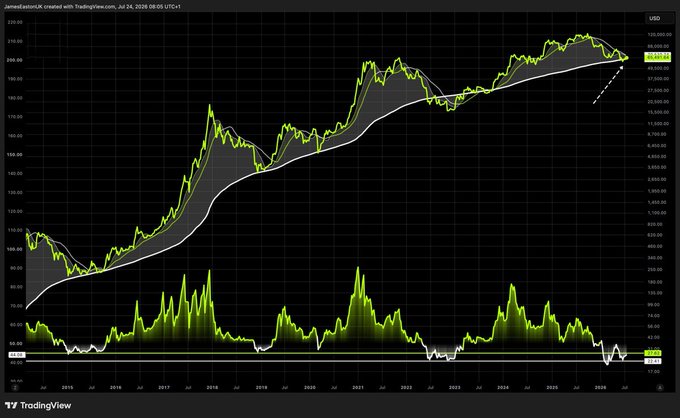This screenshot has width=680, height=418.
Task: Click the 2018 label on the time axis
Action: 212,388
